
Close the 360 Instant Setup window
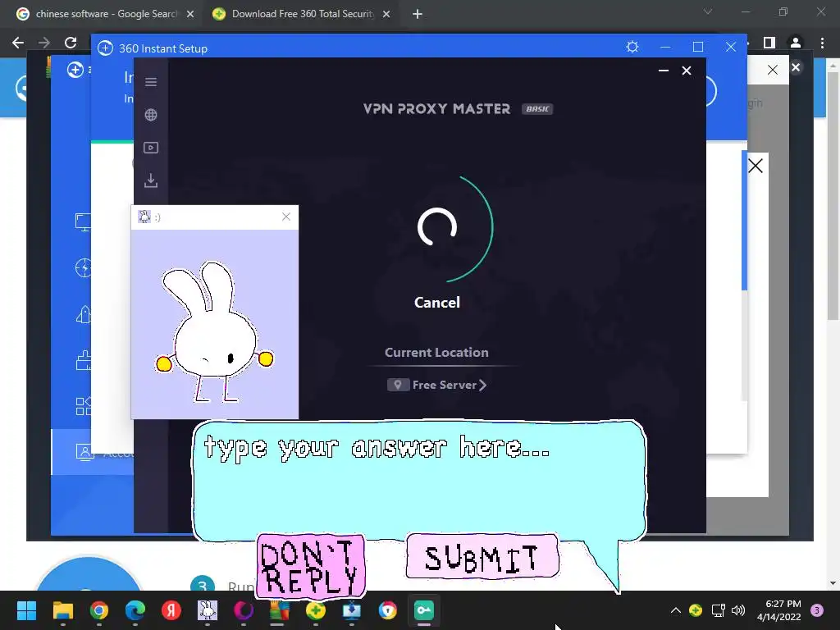[x=731, y=47]
